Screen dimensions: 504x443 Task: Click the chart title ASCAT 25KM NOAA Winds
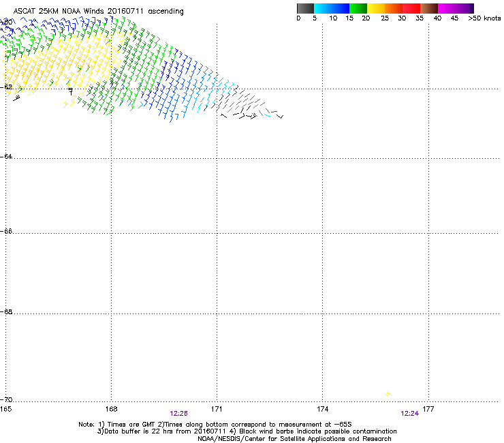click(x=59, y=12)
